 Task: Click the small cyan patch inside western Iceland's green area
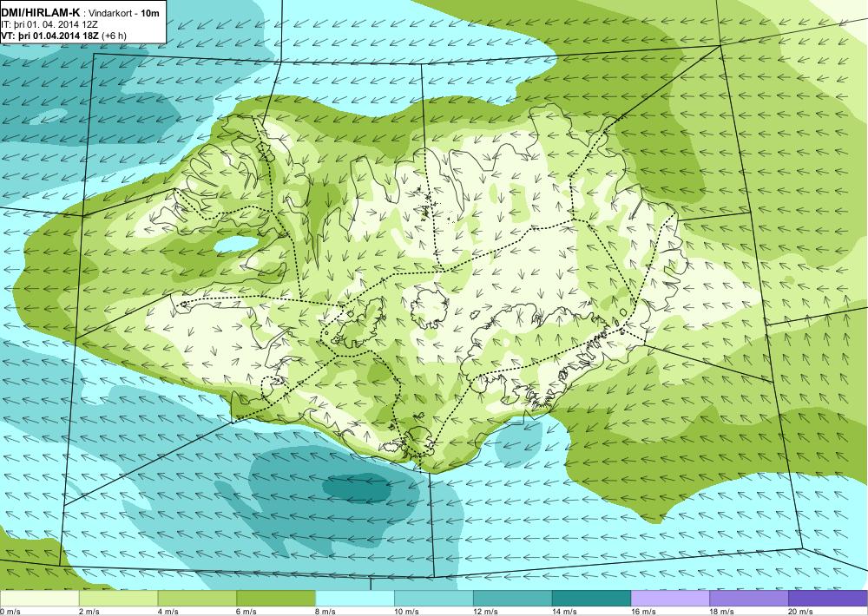pyautogui.click(x=235, y=244)
